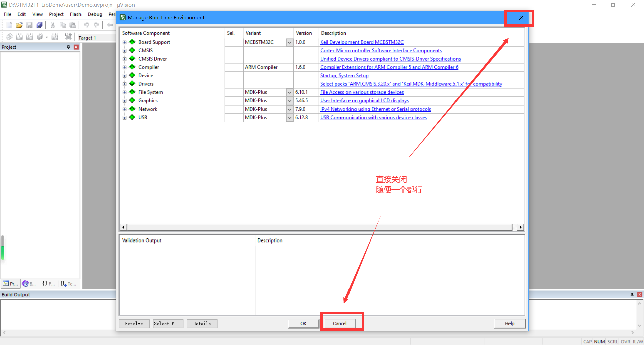Click the Help button
The width and height of the screenshot is (644, 345).
click(510, 324)
